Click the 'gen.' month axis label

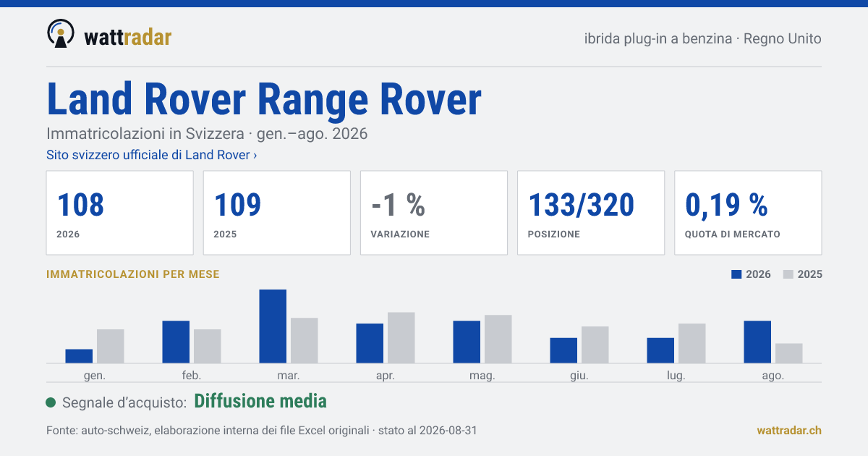95,376
